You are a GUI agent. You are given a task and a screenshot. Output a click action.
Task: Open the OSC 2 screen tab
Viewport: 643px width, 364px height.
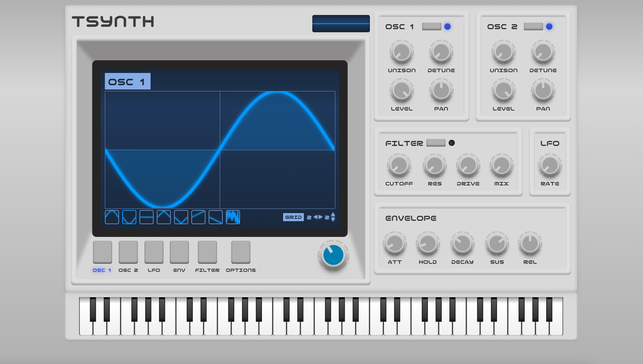tap(128, 252)
